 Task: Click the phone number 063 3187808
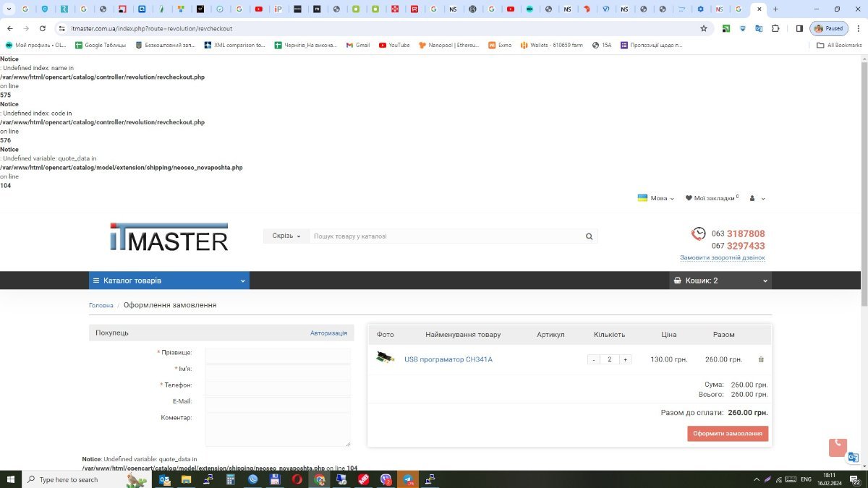pyautogui.click(x=738, y=234)
